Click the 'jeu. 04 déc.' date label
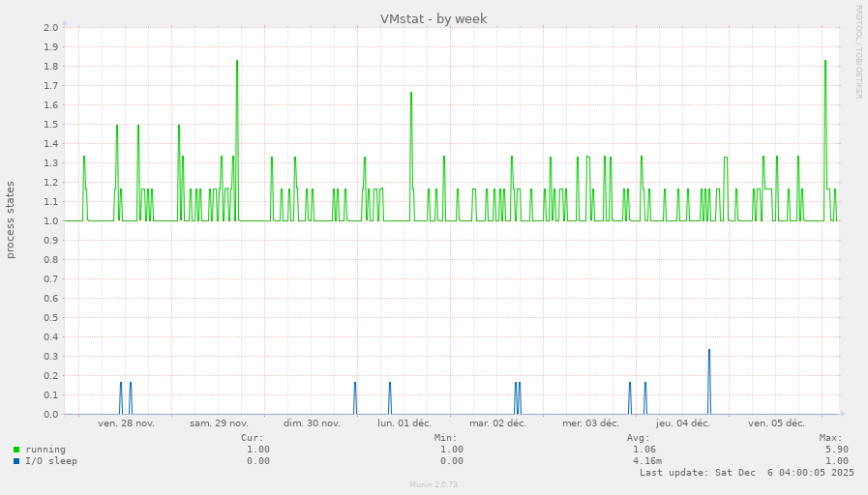The image size is (868, 495). pos(682,423)
